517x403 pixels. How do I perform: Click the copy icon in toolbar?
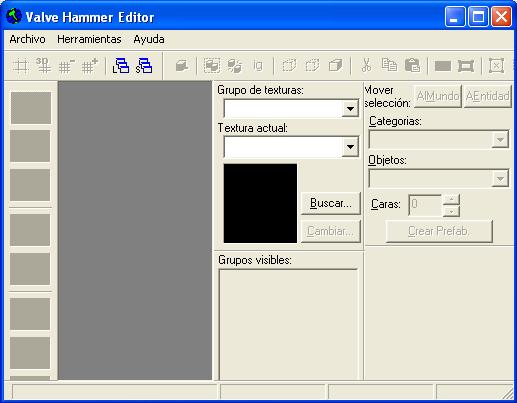coord(389,66)
